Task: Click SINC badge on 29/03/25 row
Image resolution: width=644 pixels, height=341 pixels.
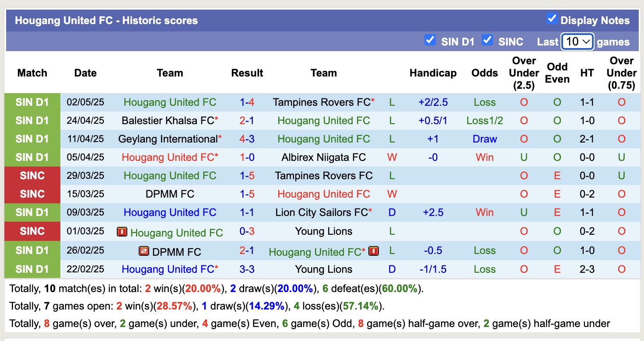Action: tap(32, 176)
